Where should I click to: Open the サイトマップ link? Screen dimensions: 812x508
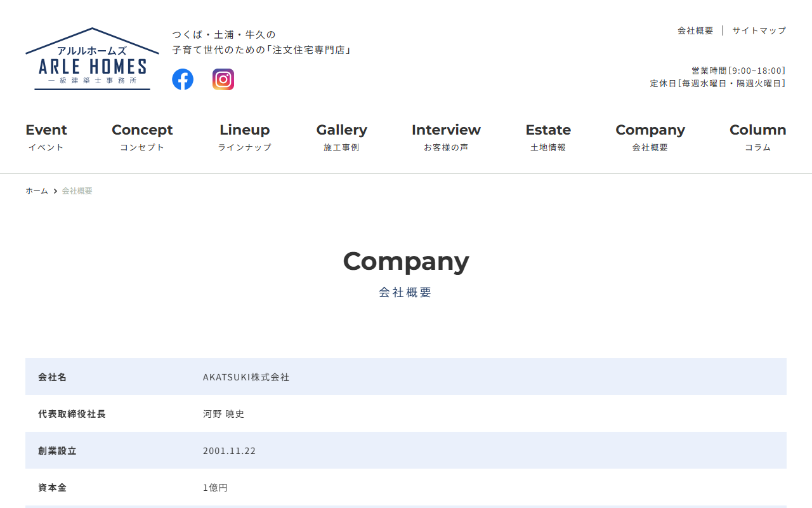759,30
